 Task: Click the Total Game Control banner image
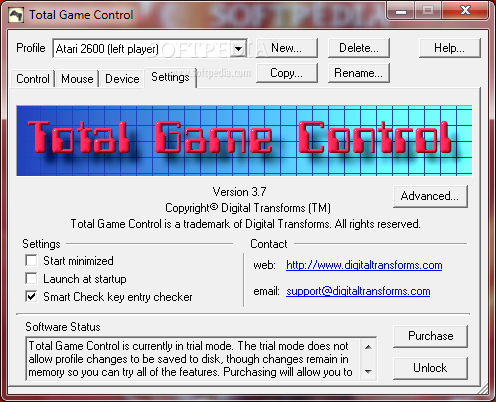coord(244,141)
